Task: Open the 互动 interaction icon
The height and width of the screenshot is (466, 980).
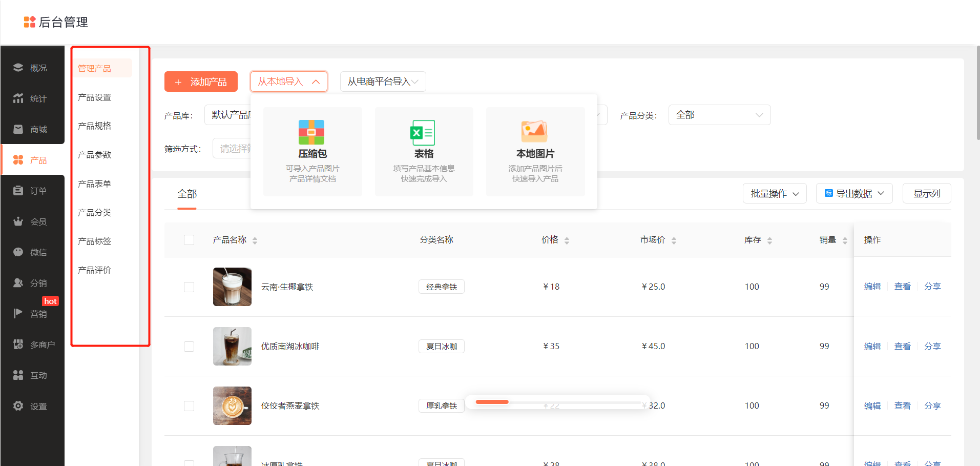Action: 18,375
